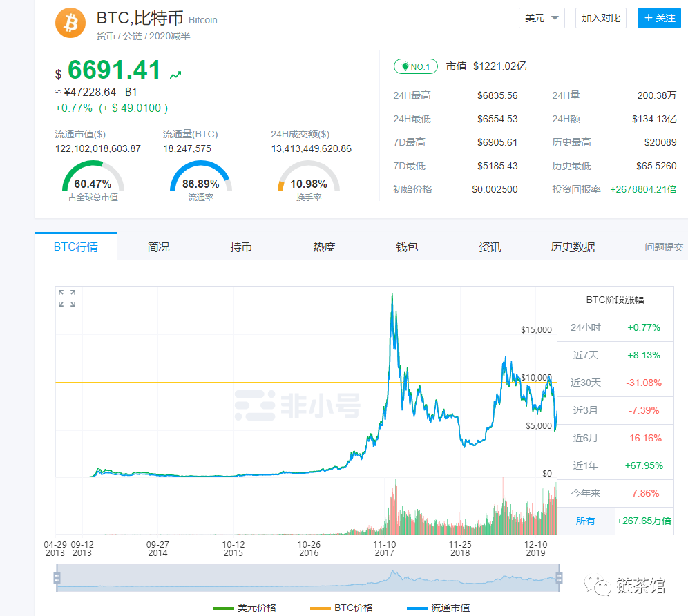688x616 pixels.
Task: Click the NO.1 ranking badge
Action: point(416,66)
